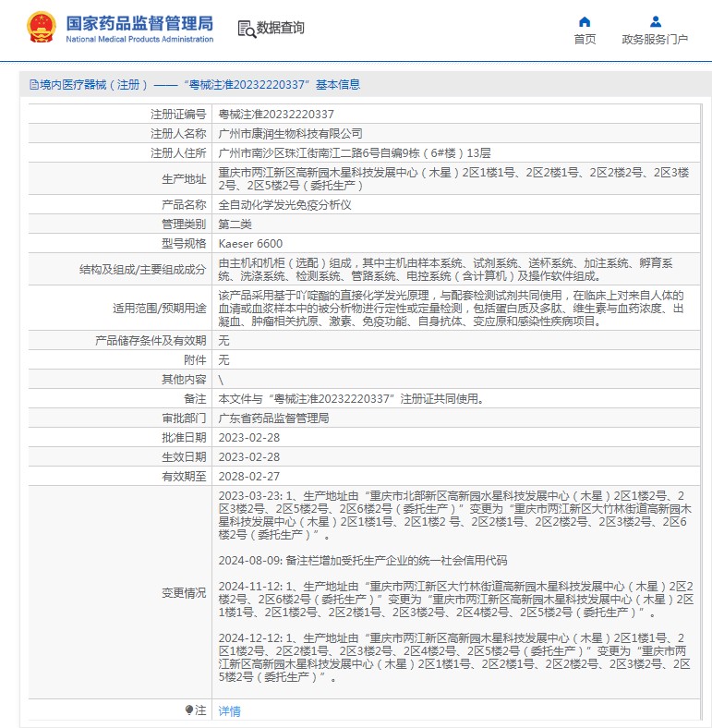Click the 首页 house icon

click(585, 21)
